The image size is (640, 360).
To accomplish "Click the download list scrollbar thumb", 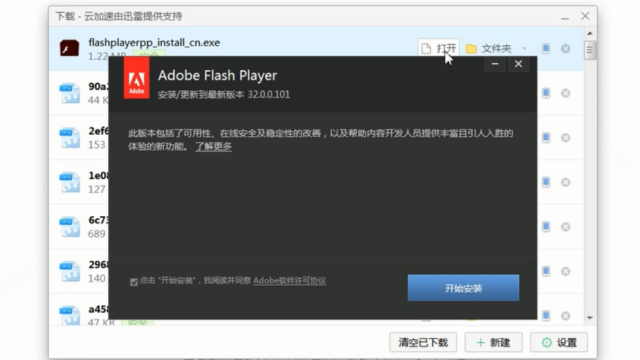I will click(x=590, y=50).
